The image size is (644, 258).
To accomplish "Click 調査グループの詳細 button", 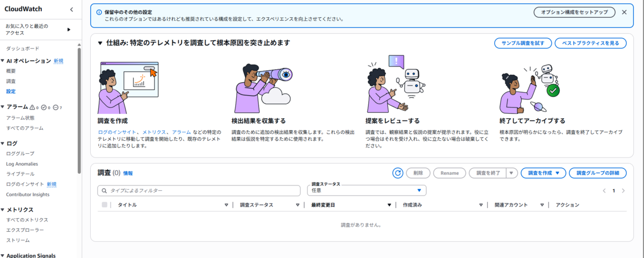I will click(598, 173).
